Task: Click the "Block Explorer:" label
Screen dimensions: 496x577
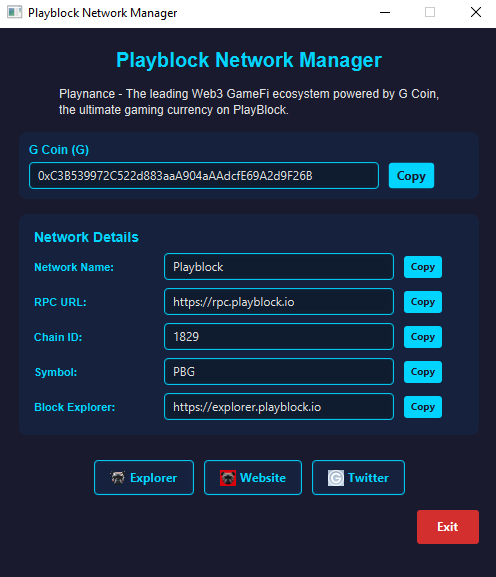Action: tap(75, 407)
